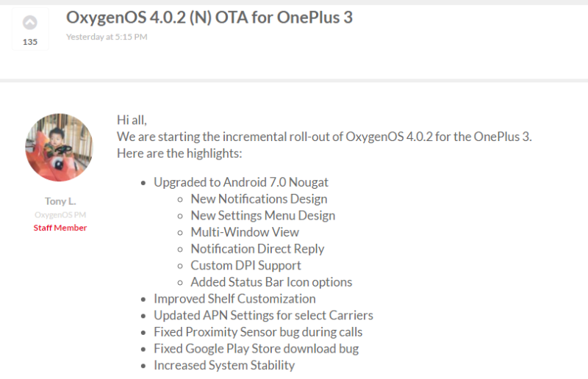Click Multi-Window View list item
This screenshot has height=379, width=588.
245,232
